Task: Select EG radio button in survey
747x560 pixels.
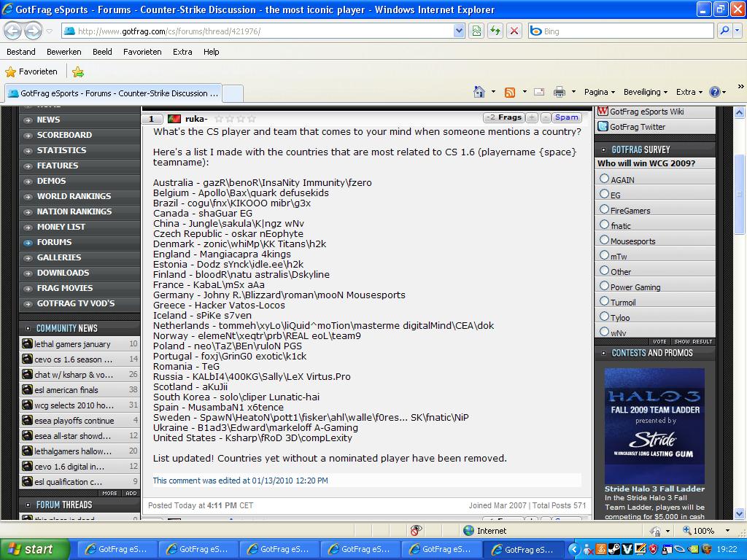Action: click(x=605, y=194)
